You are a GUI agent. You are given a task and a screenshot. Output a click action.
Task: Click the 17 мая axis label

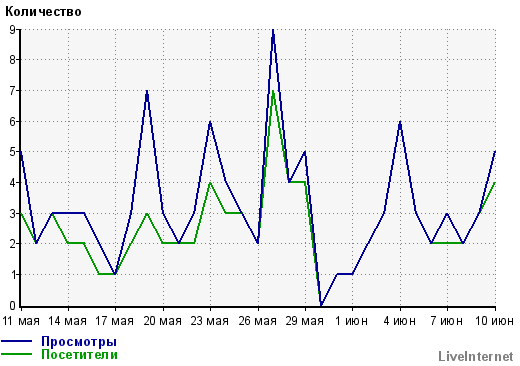[x=115, y=321]
